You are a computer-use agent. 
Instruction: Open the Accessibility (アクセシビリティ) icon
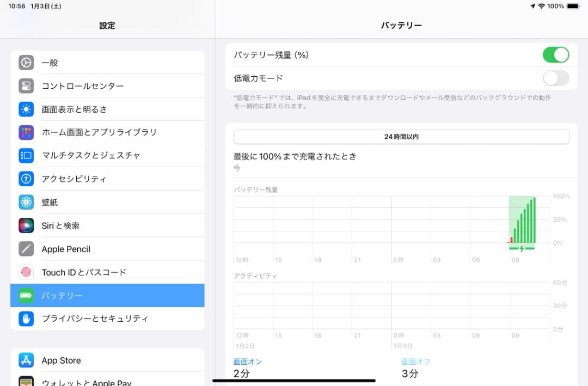pyautogui.click(x=26, y=179)
